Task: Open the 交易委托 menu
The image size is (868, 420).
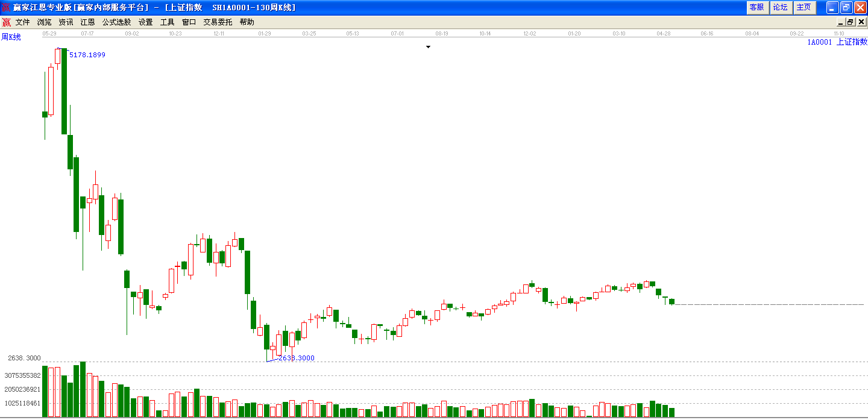Action: 218,22
